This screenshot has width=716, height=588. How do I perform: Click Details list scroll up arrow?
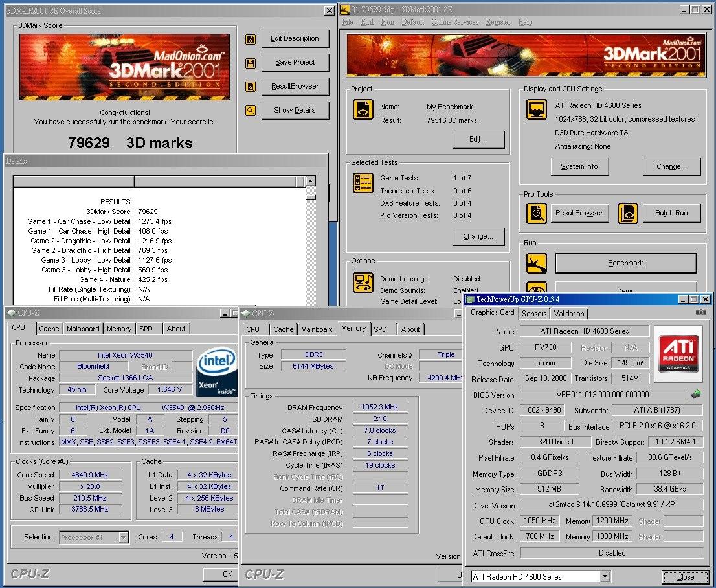click(311, 181)
